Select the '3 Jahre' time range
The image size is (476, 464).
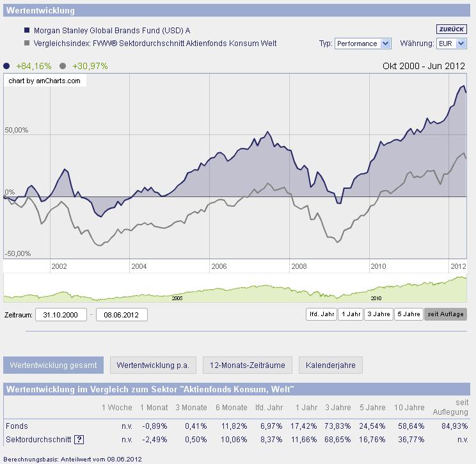(378, 314)
